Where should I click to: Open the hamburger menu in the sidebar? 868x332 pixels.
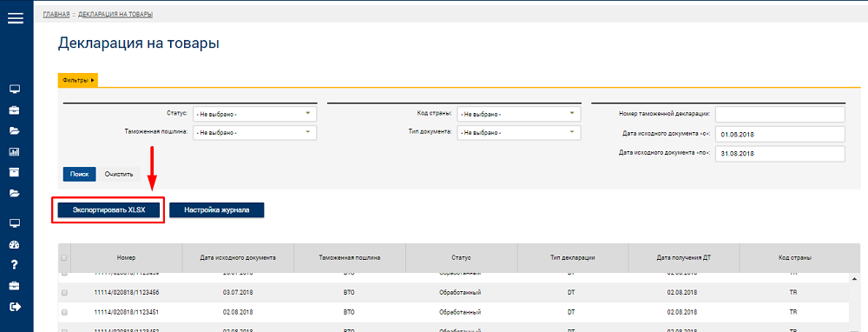pos(16,17)
